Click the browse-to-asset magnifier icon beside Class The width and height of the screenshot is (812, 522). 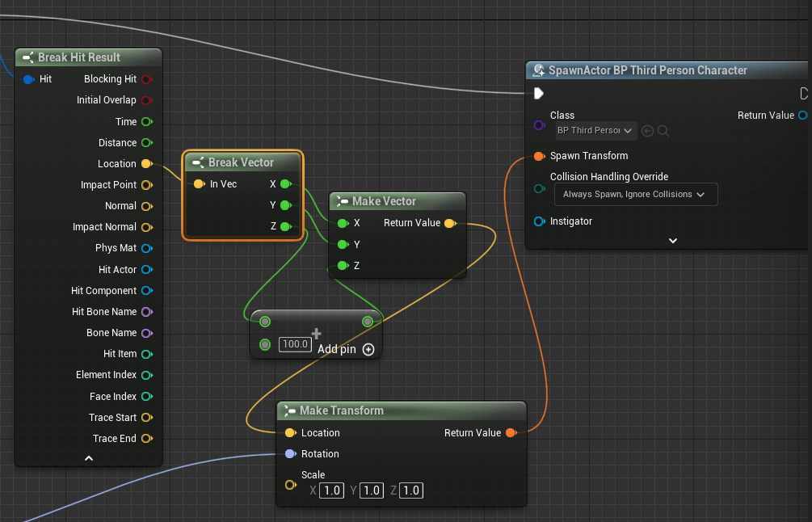tap(663, 131)
